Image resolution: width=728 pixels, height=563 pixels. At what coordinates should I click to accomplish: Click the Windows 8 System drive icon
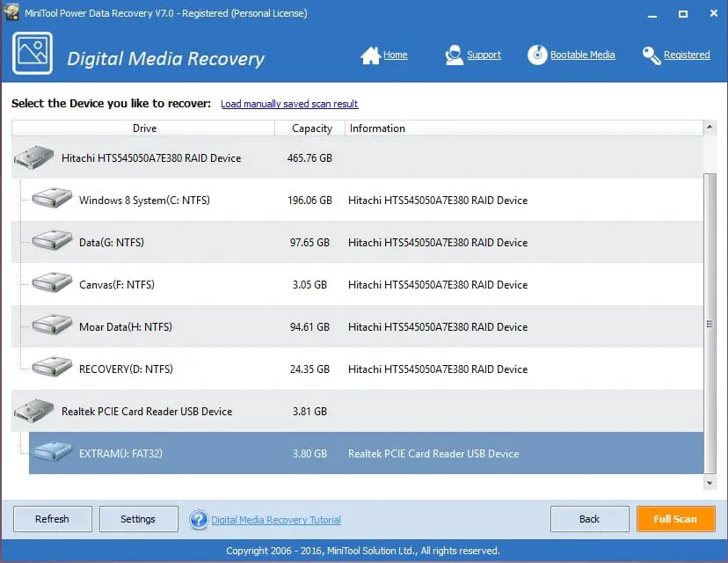point(52,198)
